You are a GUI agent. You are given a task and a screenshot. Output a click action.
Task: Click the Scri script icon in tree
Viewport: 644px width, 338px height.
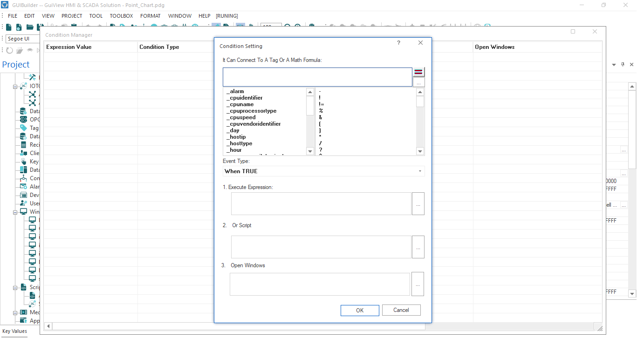[23, 287]
